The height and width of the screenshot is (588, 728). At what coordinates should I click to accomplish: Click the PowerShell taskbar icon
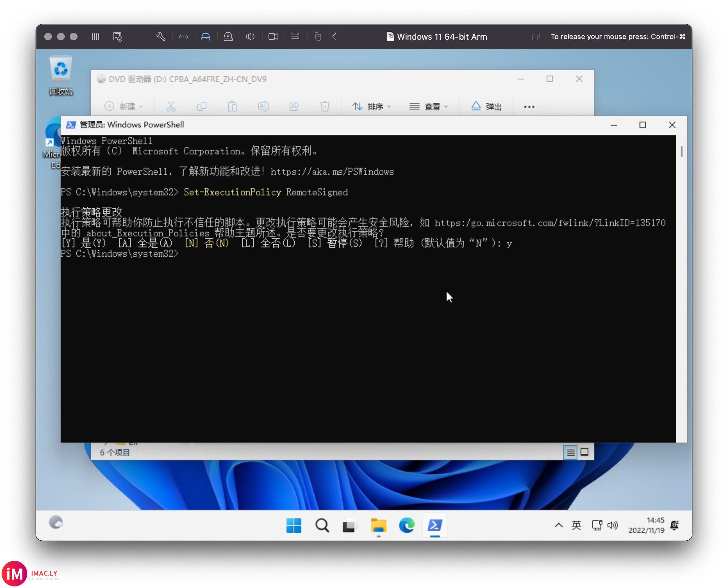click(x=435, y=525)
